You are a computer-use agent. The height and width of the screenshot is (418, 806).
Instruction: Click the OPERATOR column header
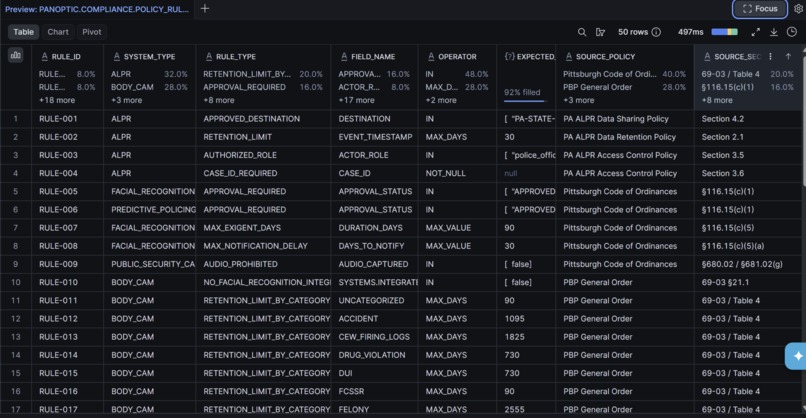(x=457, y=57)
